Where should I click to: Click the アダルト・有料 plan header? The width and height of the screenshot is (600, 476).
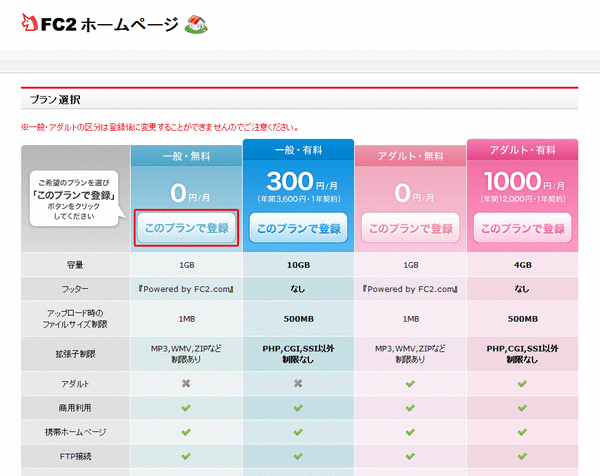click(x=523, y=150)
